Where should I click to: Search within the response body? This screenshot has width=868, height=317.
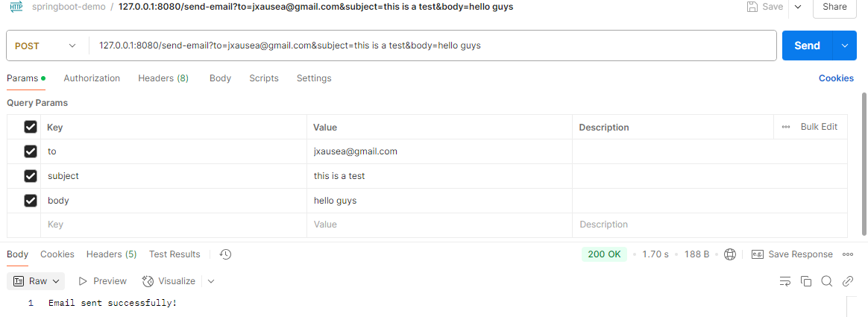coord(826,281)
